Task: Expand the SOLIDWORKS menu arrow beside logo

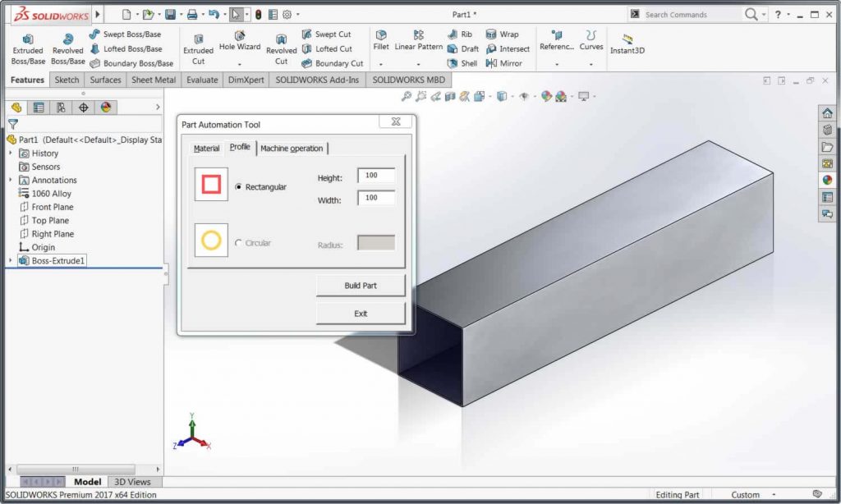Action: (98, 15)
